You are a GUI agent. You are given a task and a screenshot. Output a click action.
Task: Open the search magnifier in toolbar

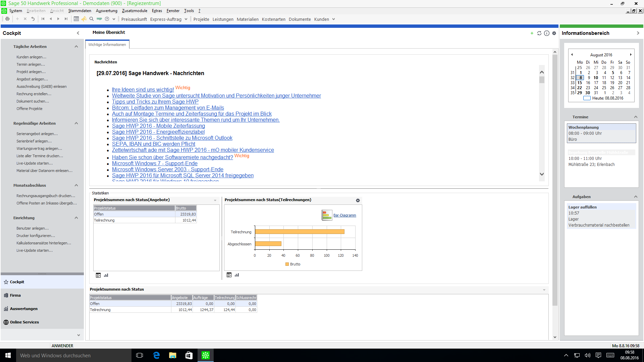point(91,19)
